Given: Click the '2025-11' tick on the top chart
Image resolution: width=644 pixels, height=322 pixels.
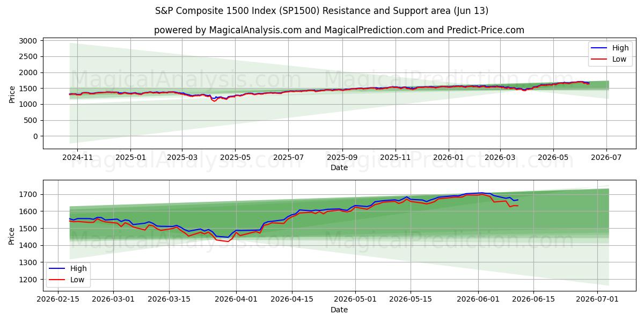Looking at the screenshot, I should point(396,157).
